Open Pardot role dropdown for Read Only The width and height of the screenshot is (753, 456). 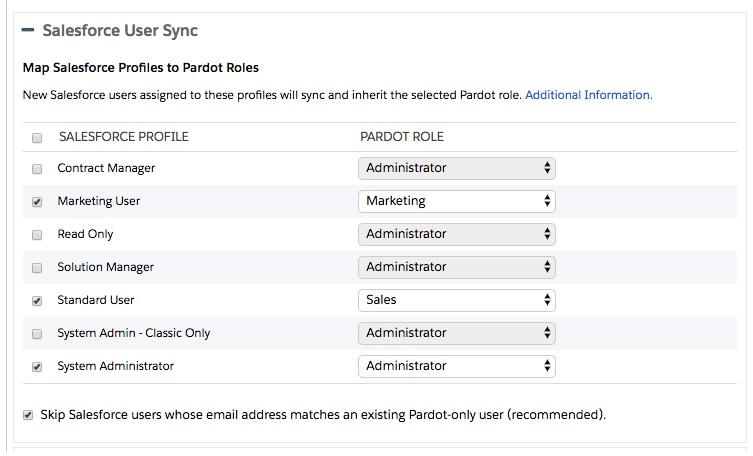pos(456,234)
